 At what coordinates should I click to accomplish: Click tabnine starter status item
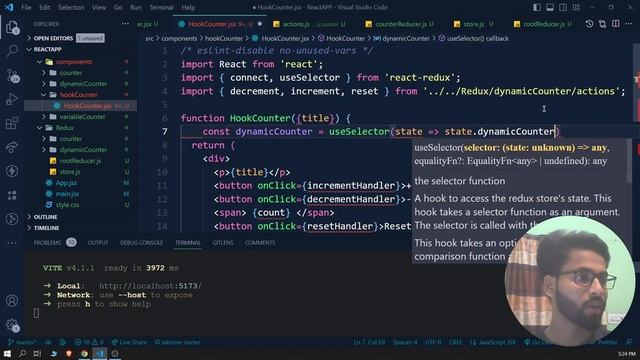[x=178, y=342]
